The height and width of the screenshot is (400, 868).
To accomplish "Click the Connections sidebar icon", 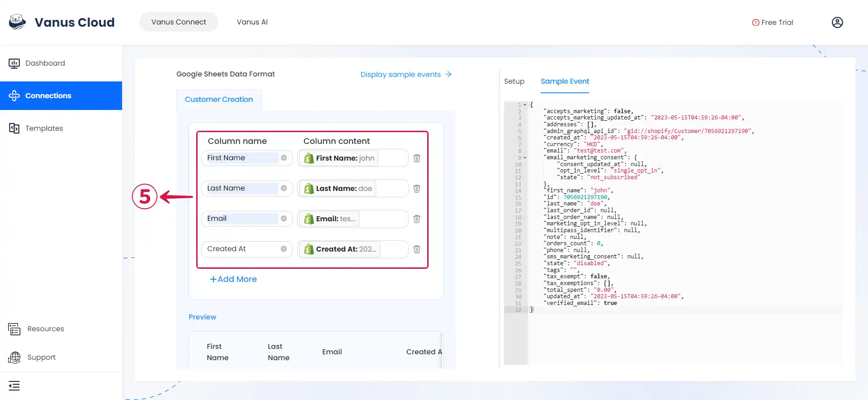I will pos(14,95).
